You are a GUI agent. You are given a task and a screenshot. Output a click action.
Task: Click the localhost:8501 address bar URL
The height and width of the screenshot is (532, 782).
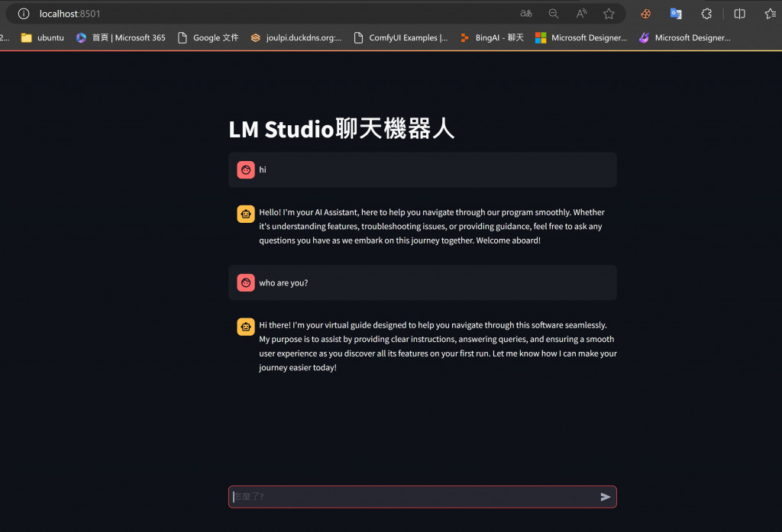[69, 14]
